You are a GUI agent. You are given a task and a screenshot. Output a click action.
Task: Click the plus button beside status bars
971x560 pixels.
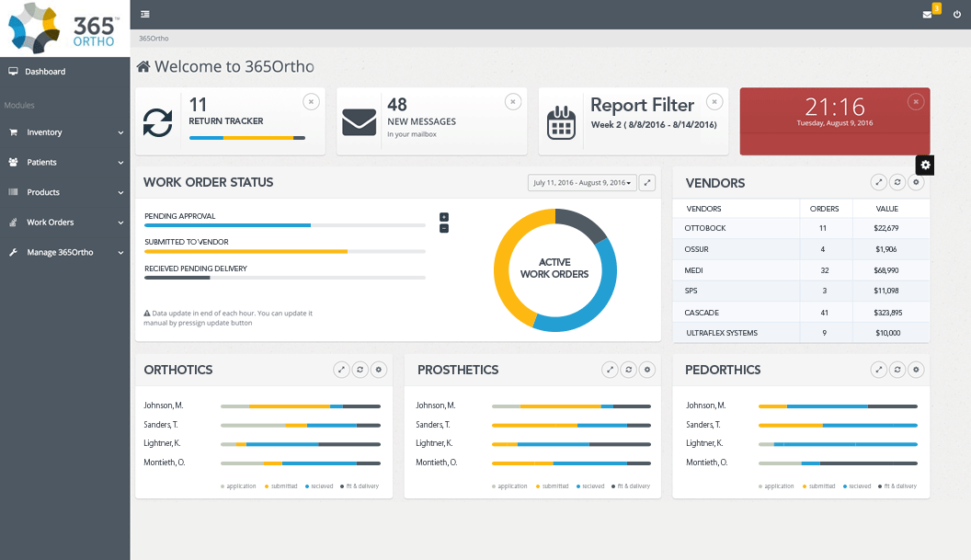pos(444,217)
